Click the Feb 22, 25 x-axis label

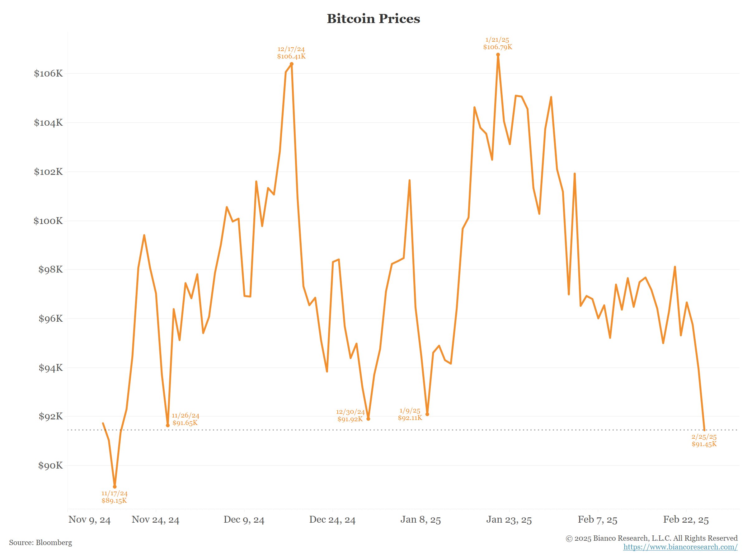[x=686, y=520]
